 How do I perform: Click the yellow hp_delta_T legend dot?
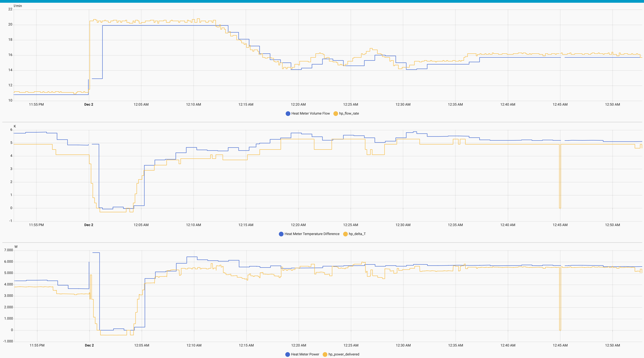click(x=345, y=234)
